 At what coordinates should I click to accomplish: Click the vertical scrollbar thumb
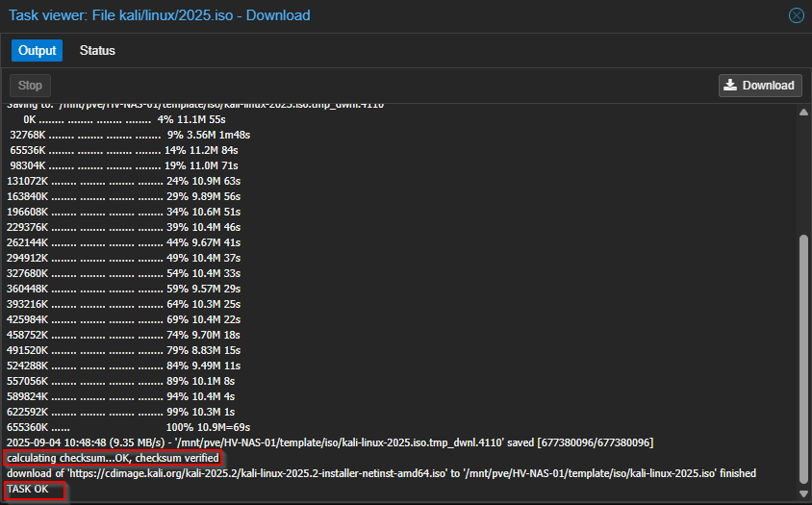click(803, 356)
